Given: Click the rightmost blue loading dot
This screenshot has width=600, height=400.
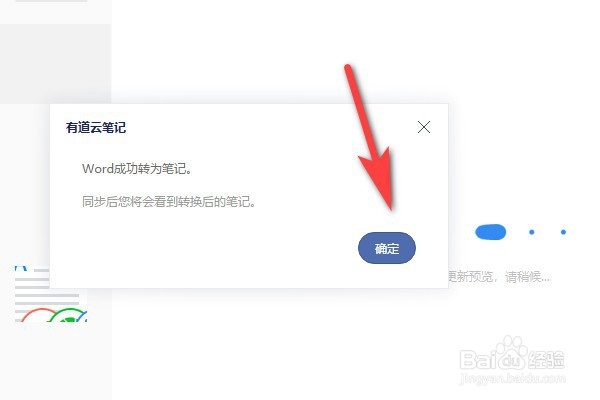Looking at the screenshot, I should [x=563, y=232].
